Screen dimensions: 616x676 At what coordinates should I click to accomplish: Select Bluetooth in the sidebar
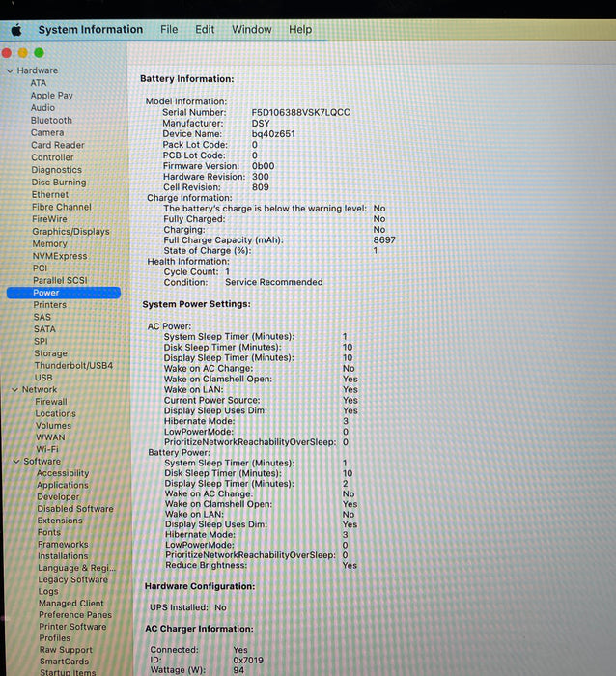tap(51, 121)
